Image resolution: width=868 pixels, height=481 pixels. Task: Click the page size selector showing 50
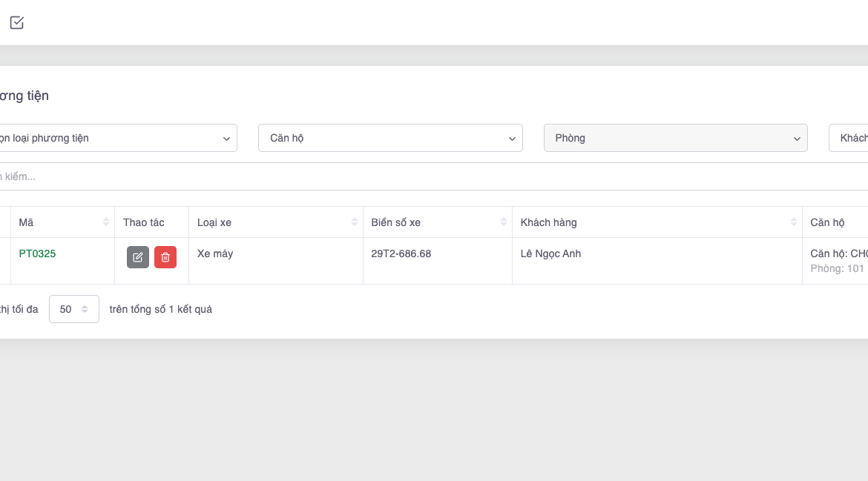73,309
